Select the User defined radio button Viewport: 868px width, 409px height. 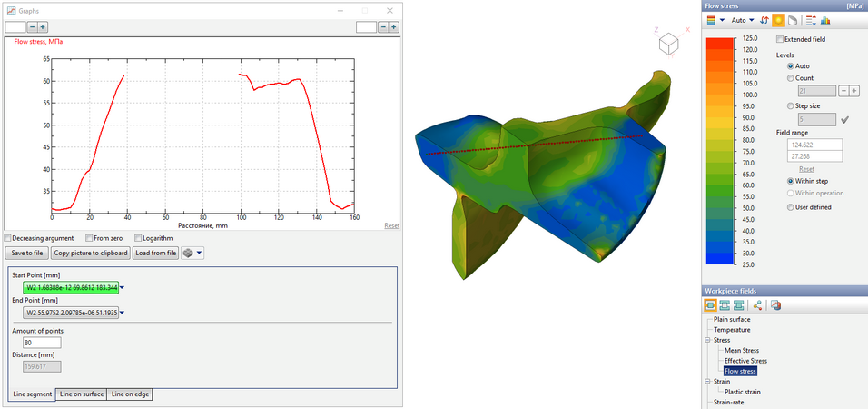(x=791, y=207)
